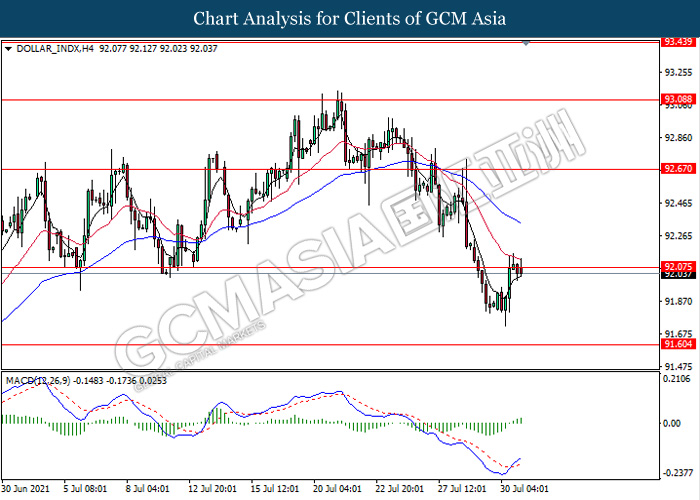Click the 93.255 price axis value
700x500 pixels.
point(678,72)
